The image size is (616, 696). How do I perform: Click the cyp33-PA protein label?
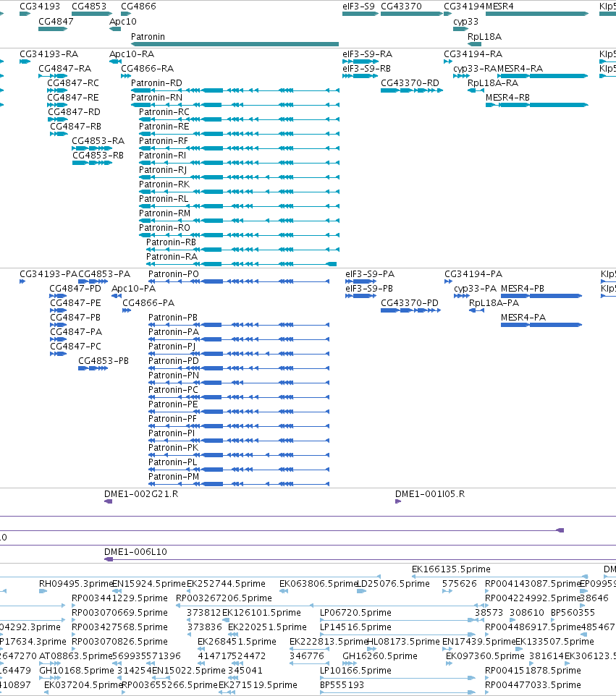pyautogui.click(x=476, y=289)
